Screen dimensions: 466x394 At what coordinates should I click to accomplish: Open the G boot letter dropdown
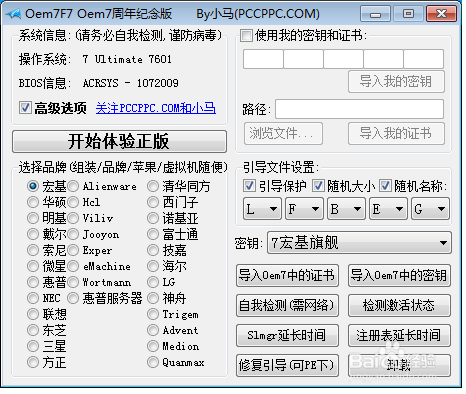coord(430,209)
